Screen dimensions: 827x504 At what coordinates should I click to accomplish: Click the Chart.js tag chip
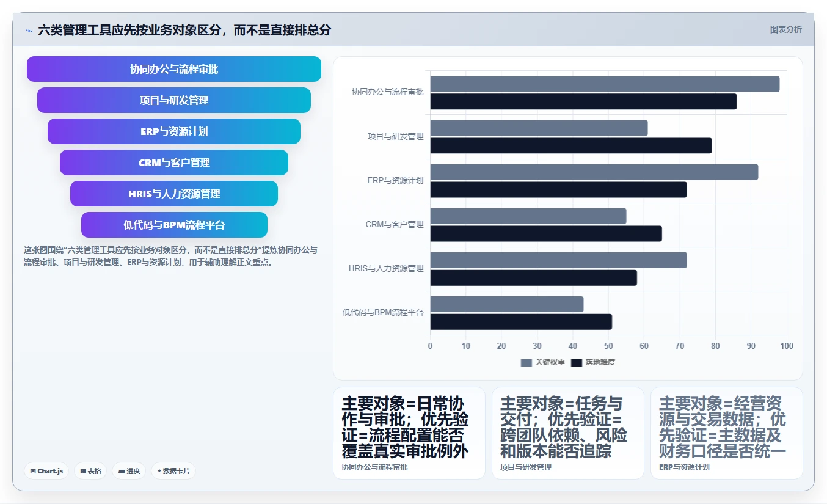click(x=46, y=471)
